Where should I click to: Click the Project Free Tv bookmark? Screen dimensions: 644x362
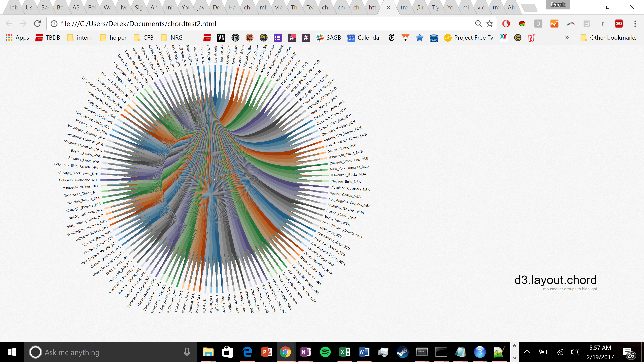[x=469, y=38]
